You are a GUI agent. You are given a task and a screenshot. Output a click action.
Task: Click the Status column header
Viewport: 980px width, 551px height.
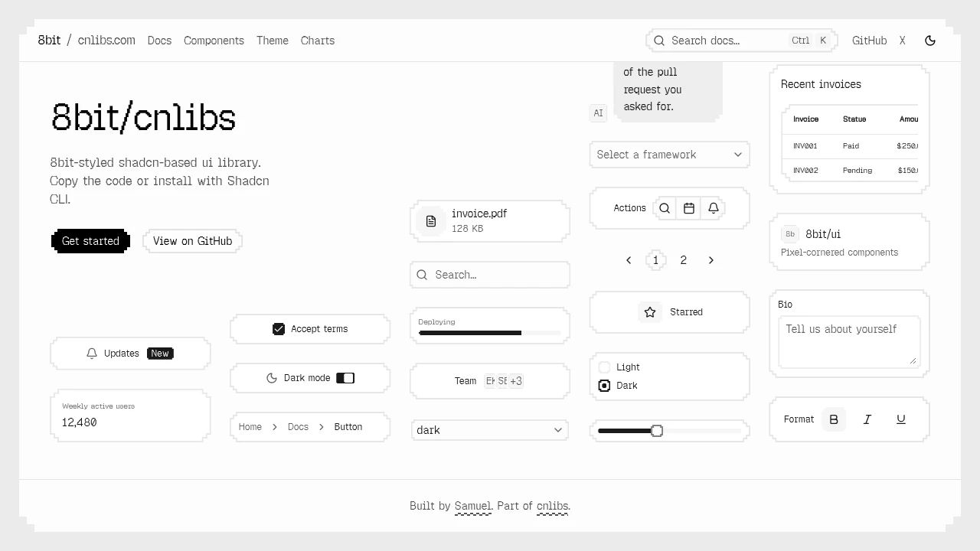(854, 119)
